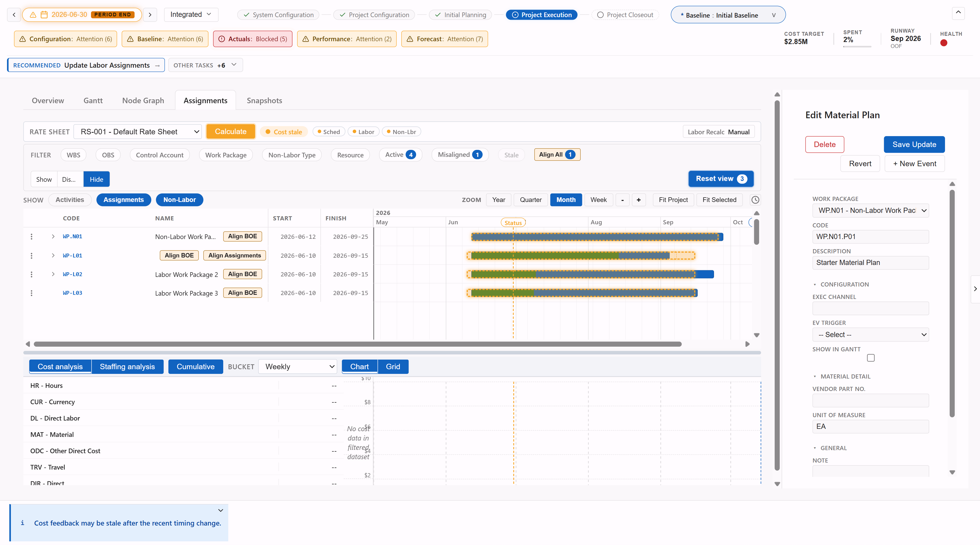This screenshot has width=980, height=545.
Task: Check the Show in Gantt checkbox
Action: pos(870,358)
